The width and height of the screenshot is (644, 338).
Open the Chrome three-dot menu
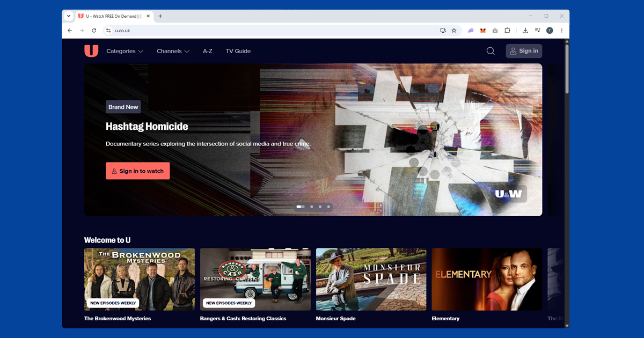(x=562, y=31)
